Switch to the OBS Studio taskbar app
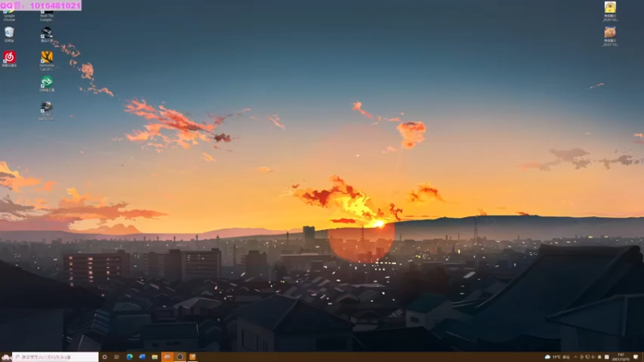 tap(180, 357)
